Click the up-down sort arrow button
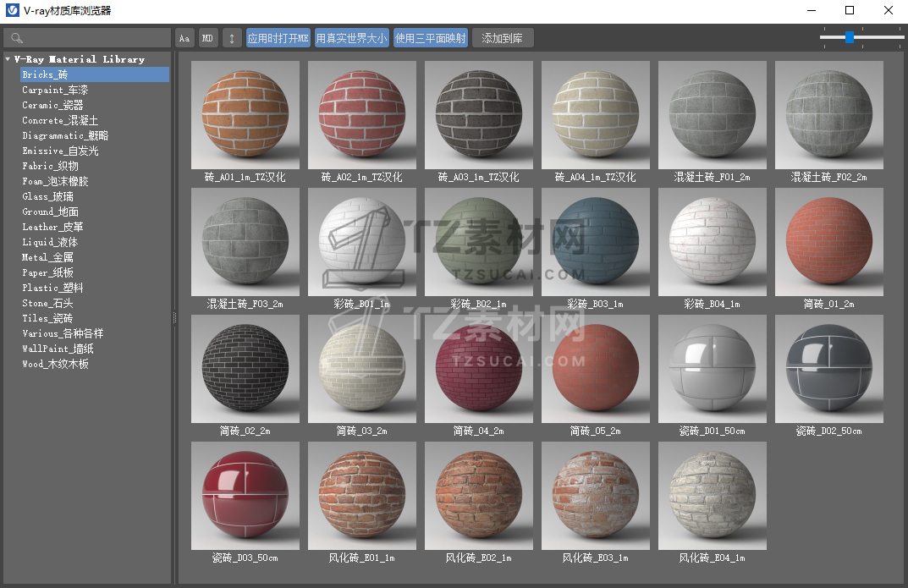The image size is (908, 588). (x=232, y=38)
